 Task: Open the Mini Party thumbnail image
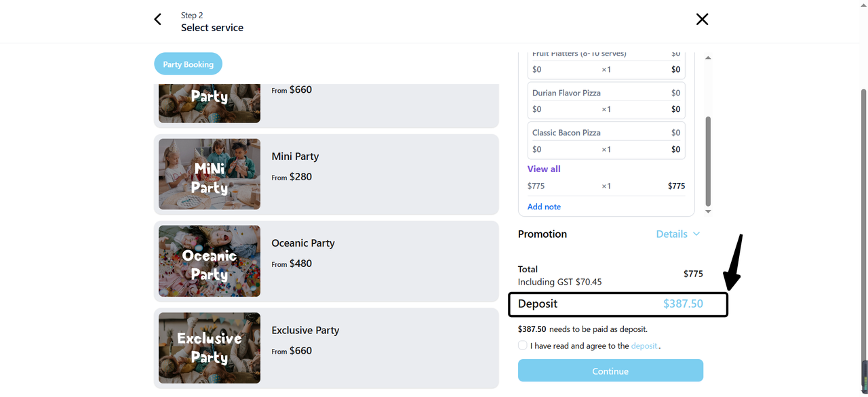(210, 174)
